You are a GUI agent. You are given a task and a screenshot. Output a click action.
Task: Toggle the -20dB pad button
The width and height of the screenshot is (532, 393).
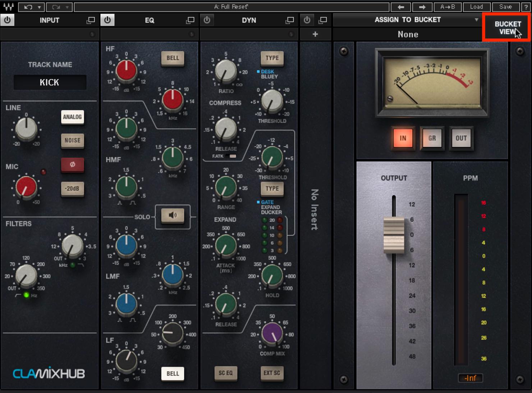pos(72,189)
